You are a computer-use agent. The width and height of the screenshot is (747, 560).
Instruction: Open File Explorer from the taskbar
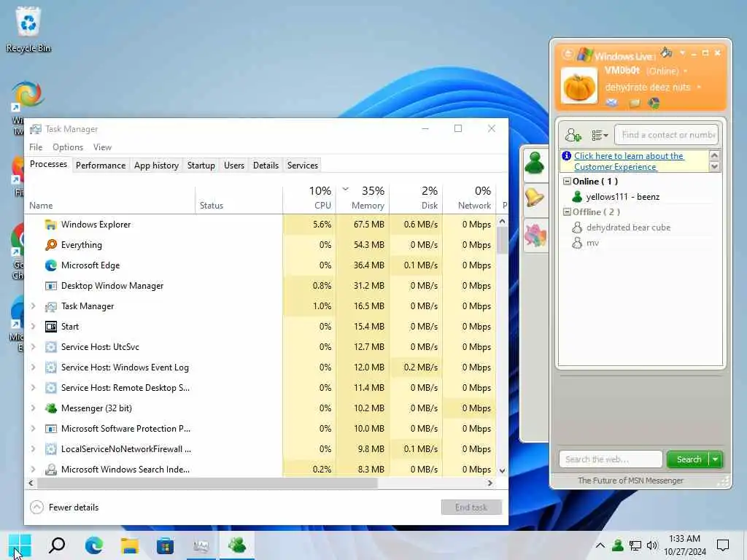(x=129, y=545)
